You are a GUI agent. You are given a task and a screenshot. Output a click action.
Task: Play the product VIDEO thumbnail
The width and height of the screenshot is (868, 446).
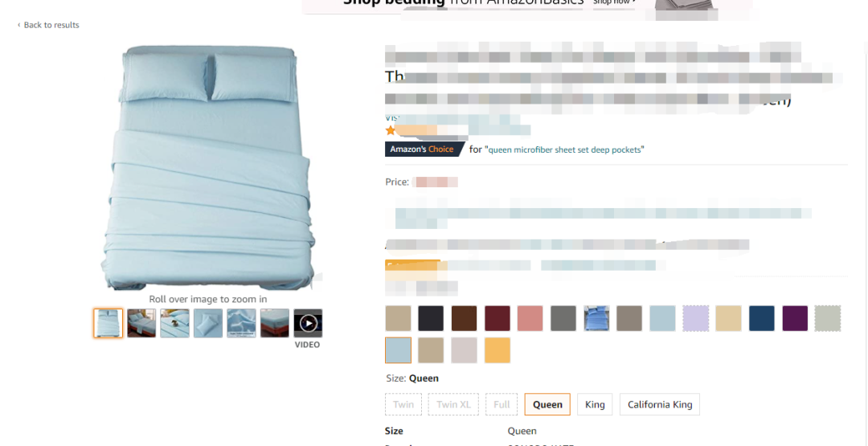click(x=308, y=323)
